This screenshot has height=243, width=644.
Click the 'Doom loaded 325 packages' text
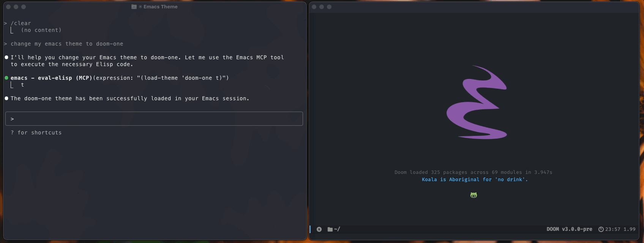click(x=473, y=172)
